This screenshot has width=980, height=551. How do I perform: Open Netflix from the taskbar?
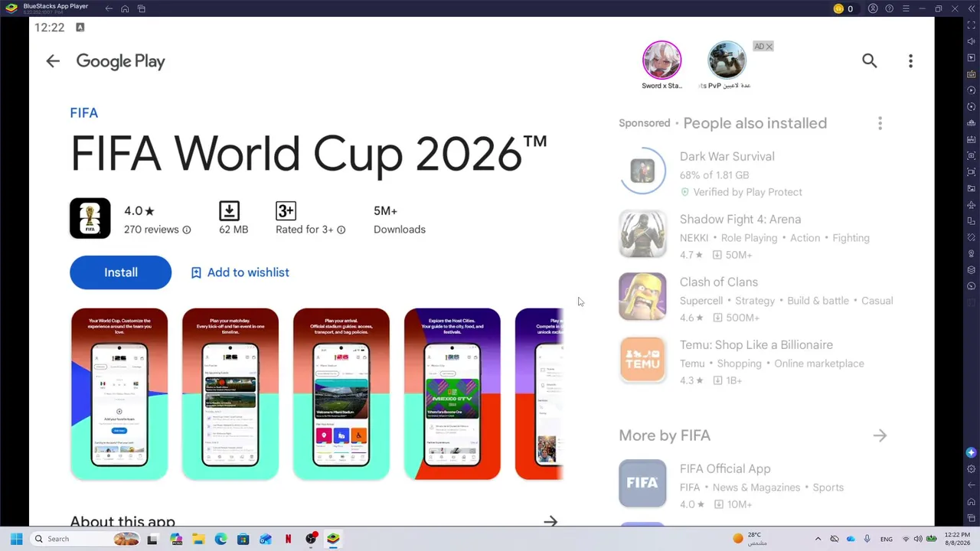pyautogui.click(x=288, y=539)
